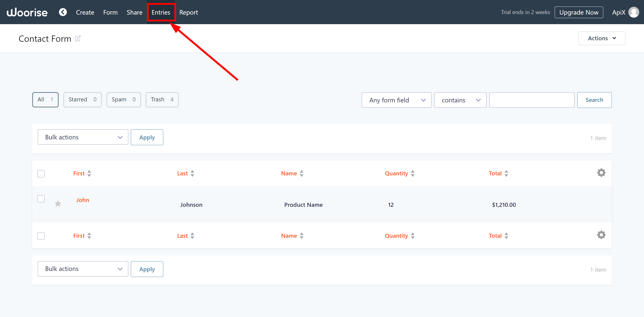Image resolution: width=644 pixels, height=317 pixels.
Task: Sort by Quantity column in table footer
Action: coord(400,236)
